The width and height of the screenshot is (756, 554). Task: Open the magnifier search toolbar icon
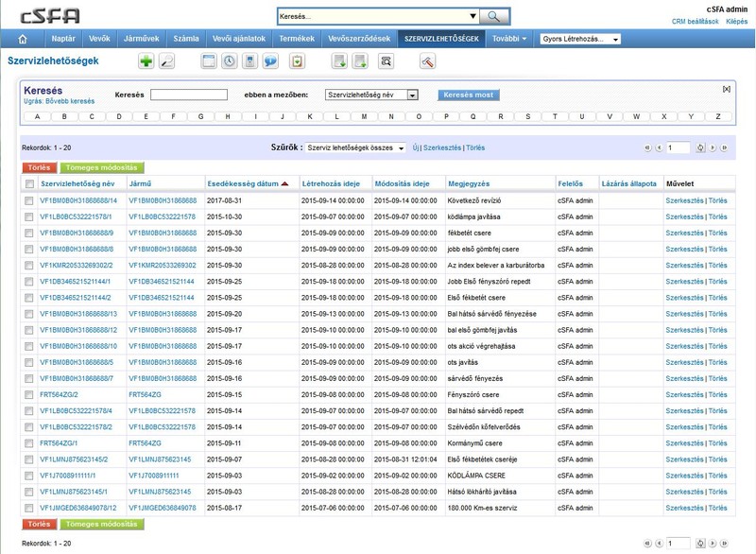click(167, 61)
